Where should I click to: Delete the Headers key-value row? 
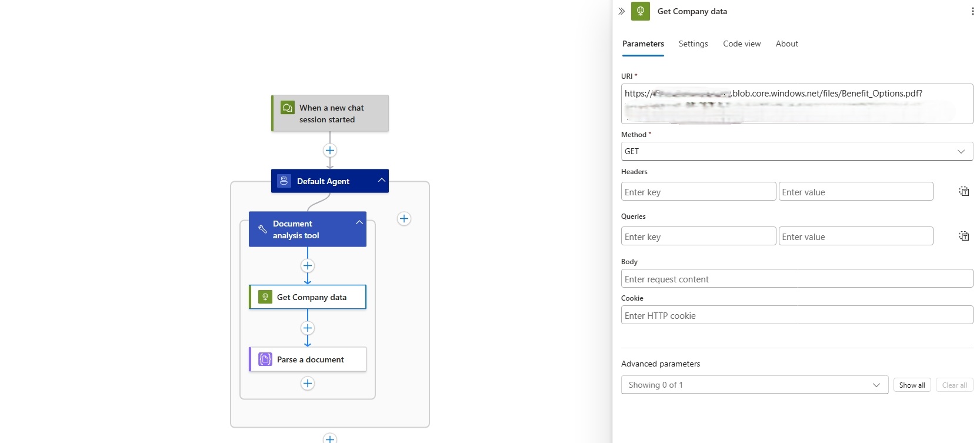pyautogui.click(x=964, y=191)
